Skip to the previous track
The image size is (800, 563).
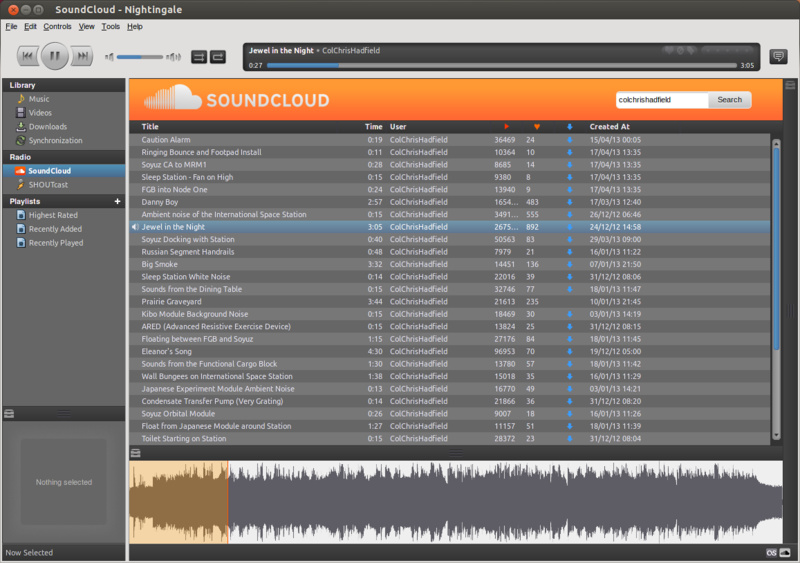[x=28, y=56]
